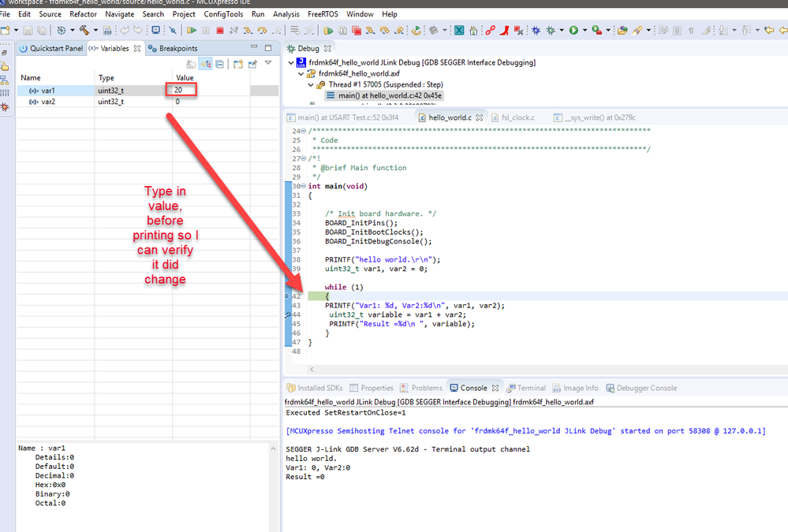Click the Name column header in Variables
The image size is (788, 532).
click(x=31, y=78)
